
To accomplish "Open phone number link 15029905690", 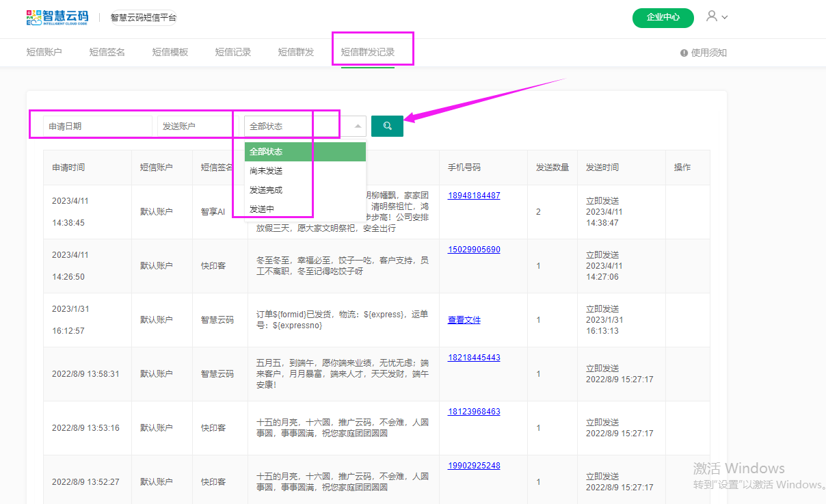I will pos(474,250).
